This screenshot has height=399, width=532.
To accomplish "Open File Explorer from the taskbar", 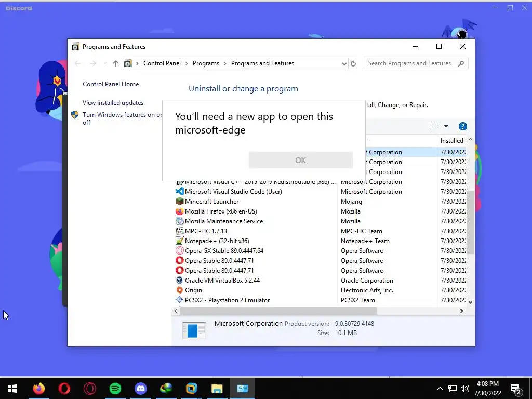I will [x=217, y=389].
